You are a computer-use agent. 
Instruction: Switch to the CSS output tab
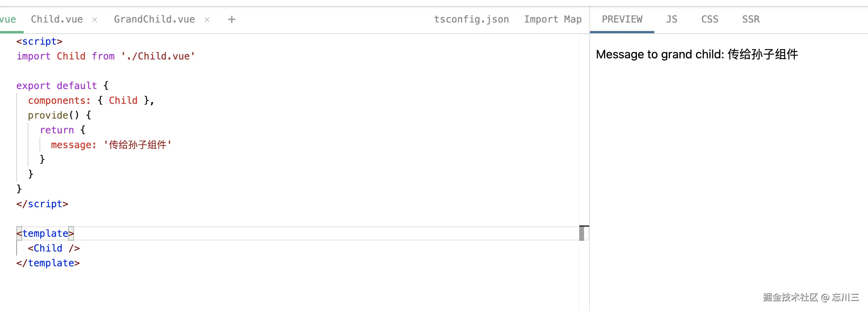point(710,19)
